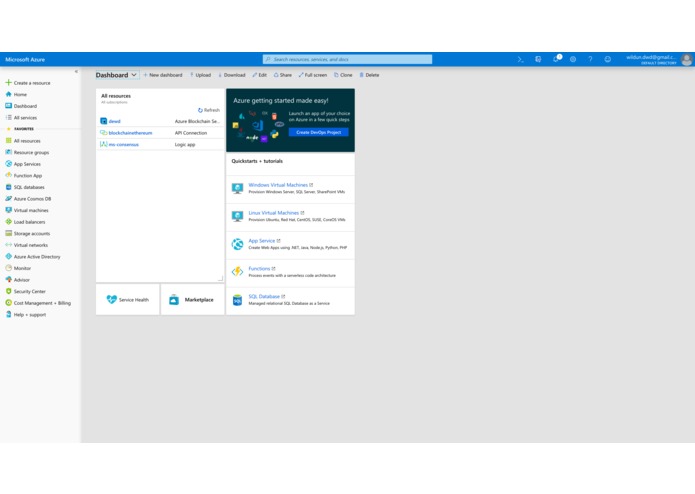
Task: Open the ms-consensus logic app resource
Action: 124,144
